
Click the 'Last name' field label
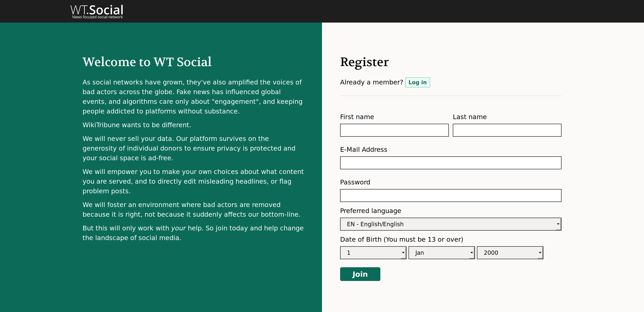pyautogui.click(x=470, y=117)
